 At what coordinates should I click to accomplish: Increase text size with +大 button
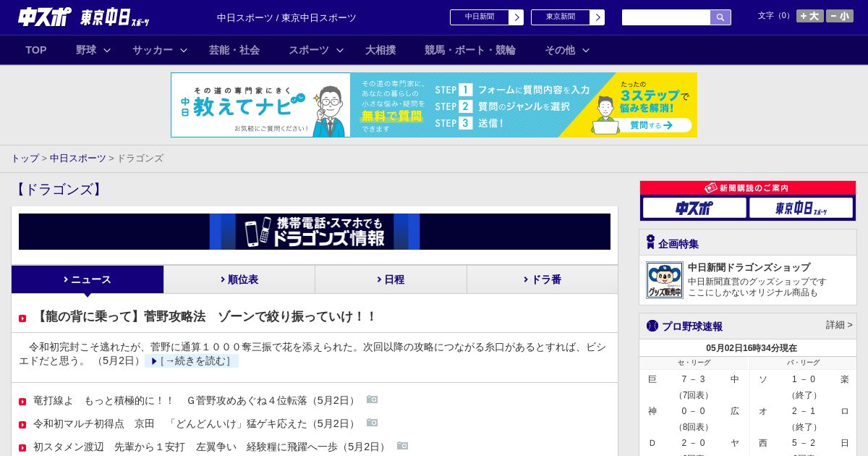coord(810,16)
